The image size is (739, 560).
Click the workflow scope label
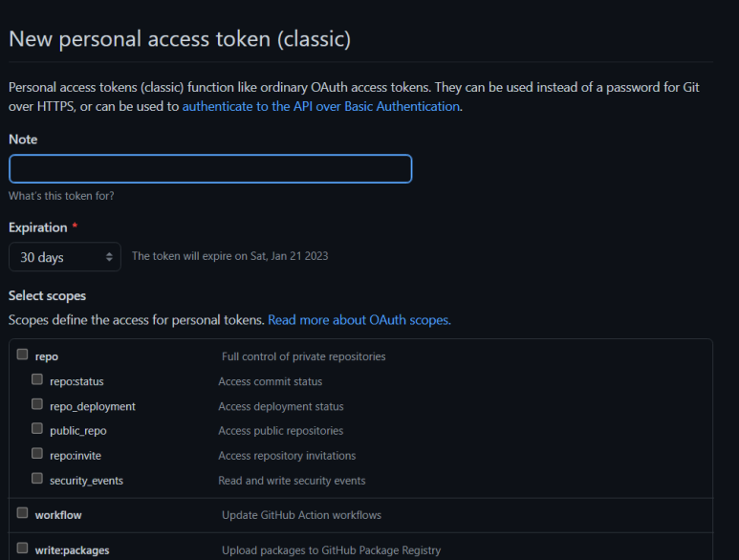point(58,515)
